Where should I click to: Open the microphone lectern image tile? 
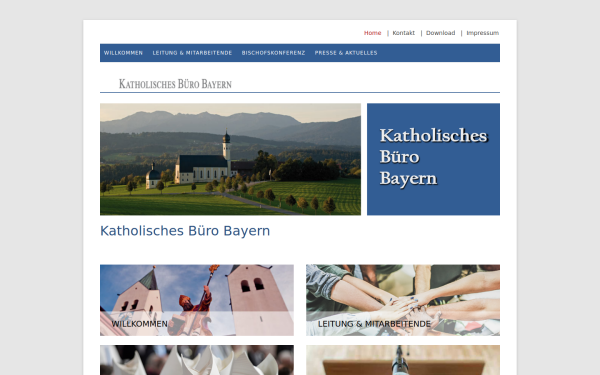click(403, 360)
